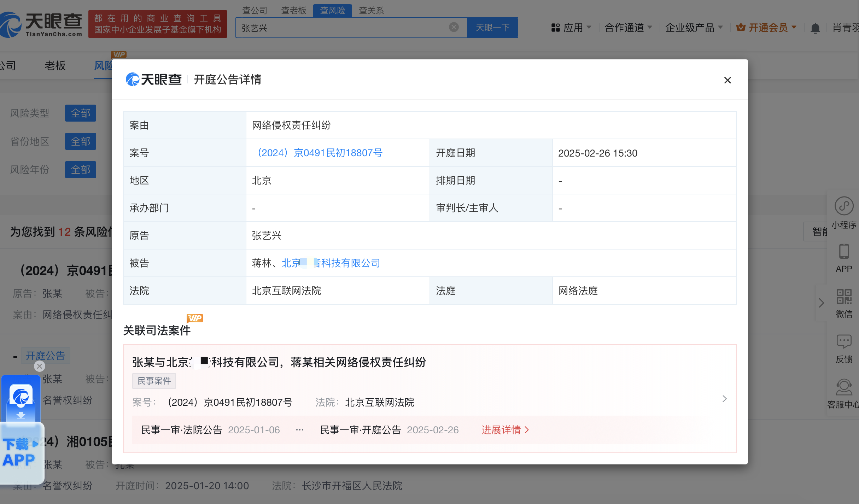The image size is (859, 504).
Task: Switch to the 老板 results tab
Action: click(x=55, y=65)
